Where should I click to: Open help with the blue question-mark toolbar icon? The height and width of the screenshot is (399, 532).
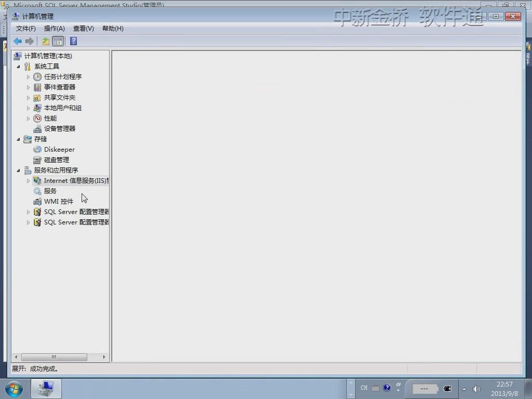[74, 41]
